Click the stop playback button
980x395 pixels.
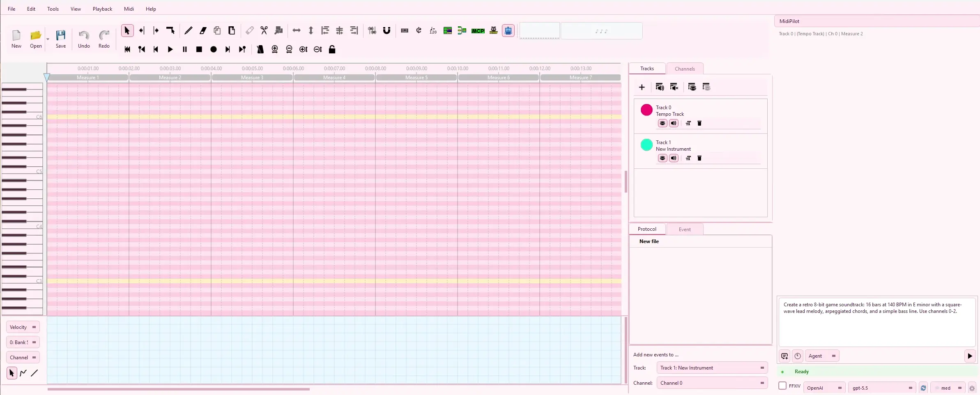point(199,49)
